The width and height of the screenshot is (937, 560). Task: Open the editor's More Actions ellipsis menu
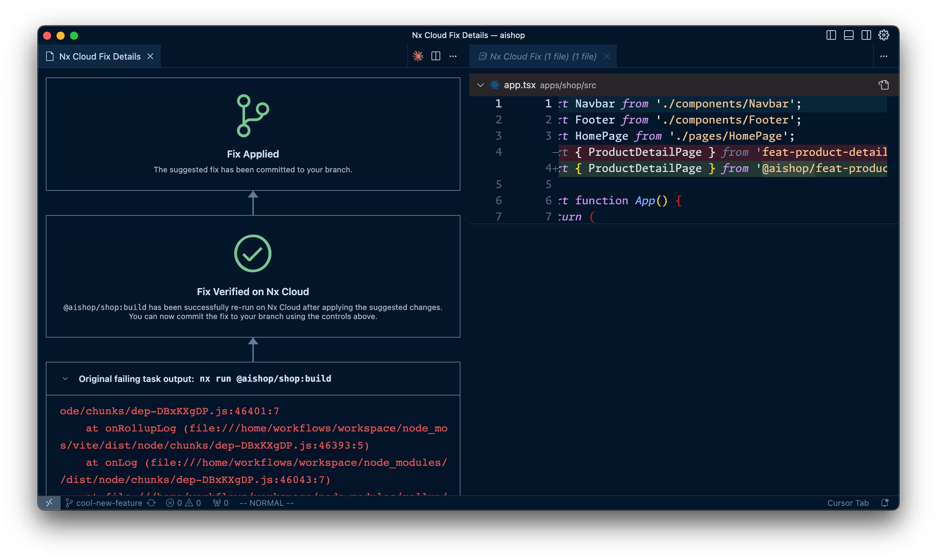[452, 56]
